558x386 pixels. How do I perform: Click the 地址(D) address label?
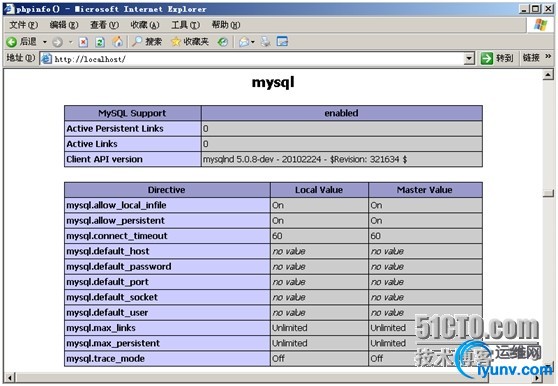(x=21, y=58)
